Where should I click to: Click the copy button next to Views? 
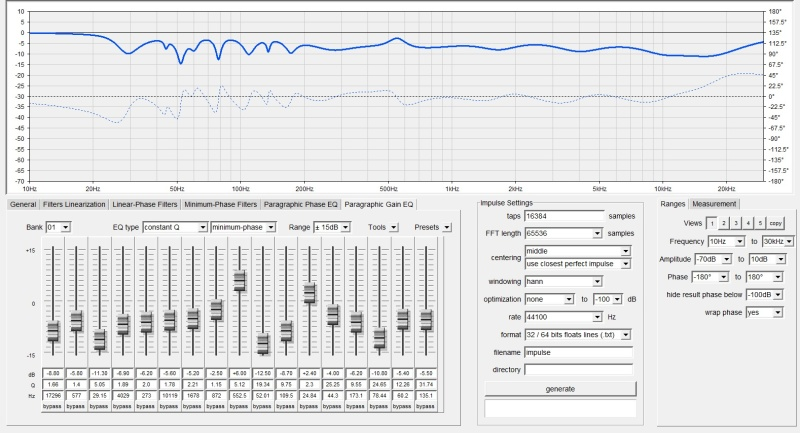pos(776,223)
